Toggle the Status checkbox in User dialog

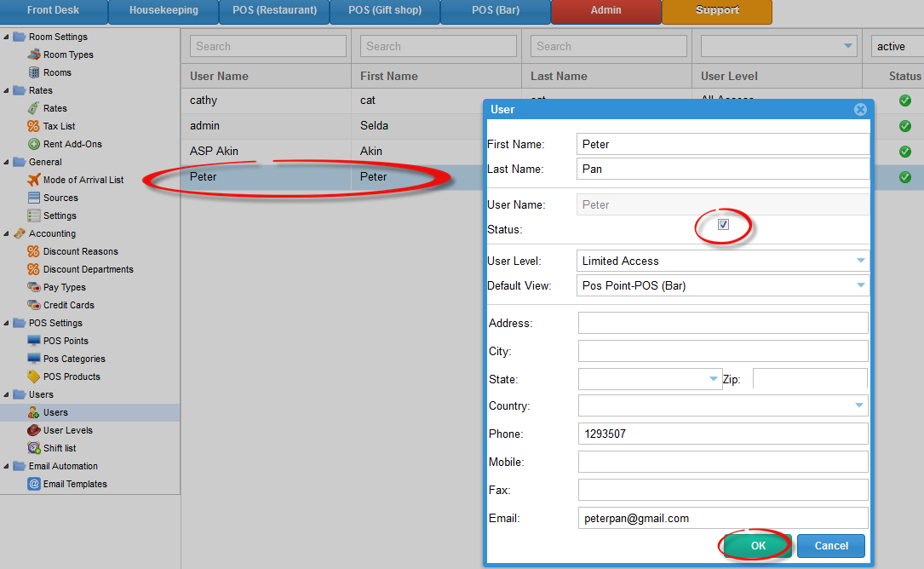tap(723, 225)
